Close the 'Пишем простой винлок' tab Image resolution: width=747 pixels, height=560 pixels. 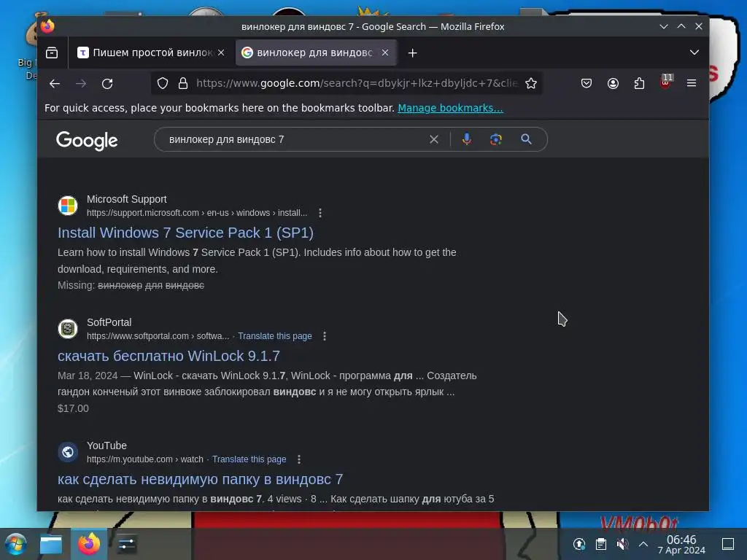tap(221, 52)
